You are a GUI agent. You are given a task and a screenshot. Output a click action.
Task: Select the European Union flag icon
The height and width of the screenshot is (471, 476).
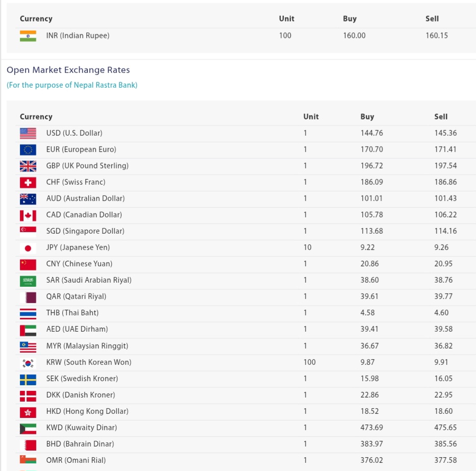(28, 150)
